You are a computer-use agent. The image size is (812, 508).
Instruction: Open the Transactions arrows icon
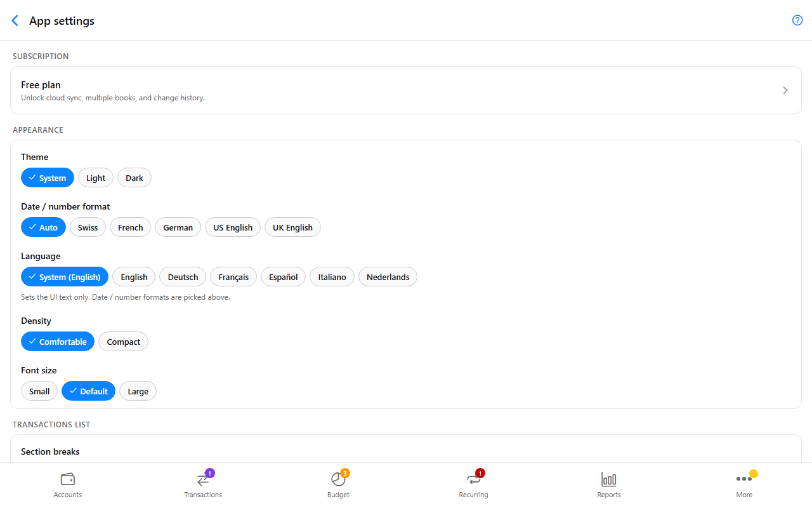pyautogui.click(x=203, y=479)
